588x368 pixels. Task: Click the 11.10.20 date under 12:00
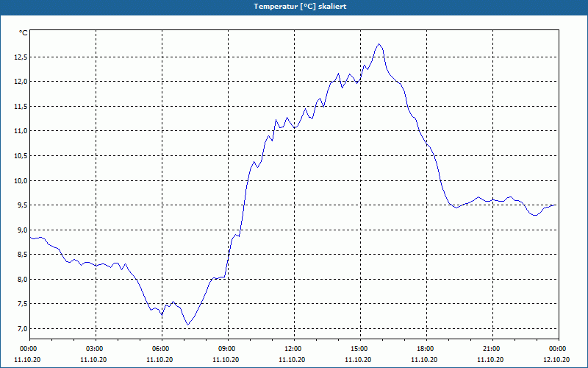point(292,360)
